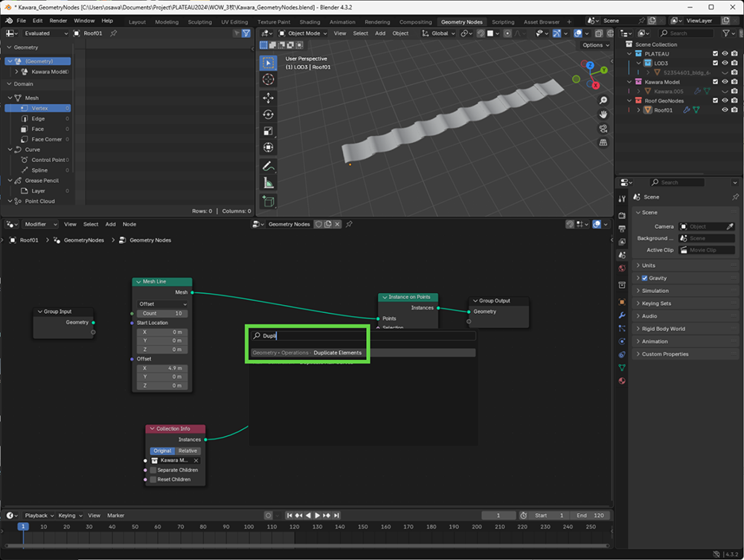Screen dimensions: 744x560
Task: Select the Move tool in viewport toolbar
Action: point(268,98)
